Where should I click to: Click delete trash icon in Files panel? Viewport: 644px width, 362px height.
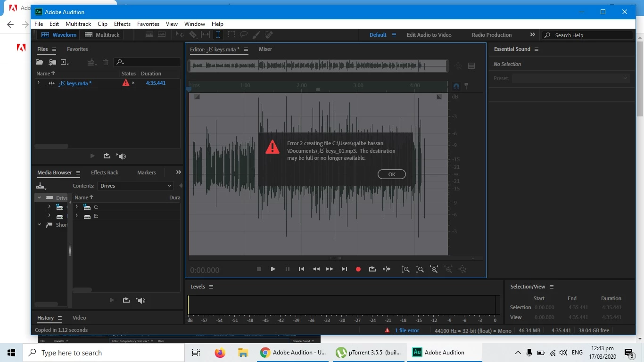106,62
